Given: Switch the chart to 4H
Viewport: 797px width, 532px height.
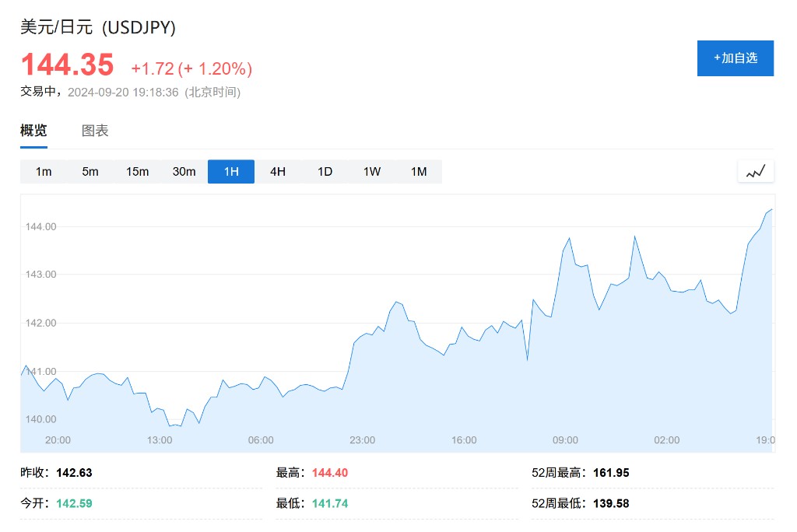Looking at the screenshot, I should [278, 172].
